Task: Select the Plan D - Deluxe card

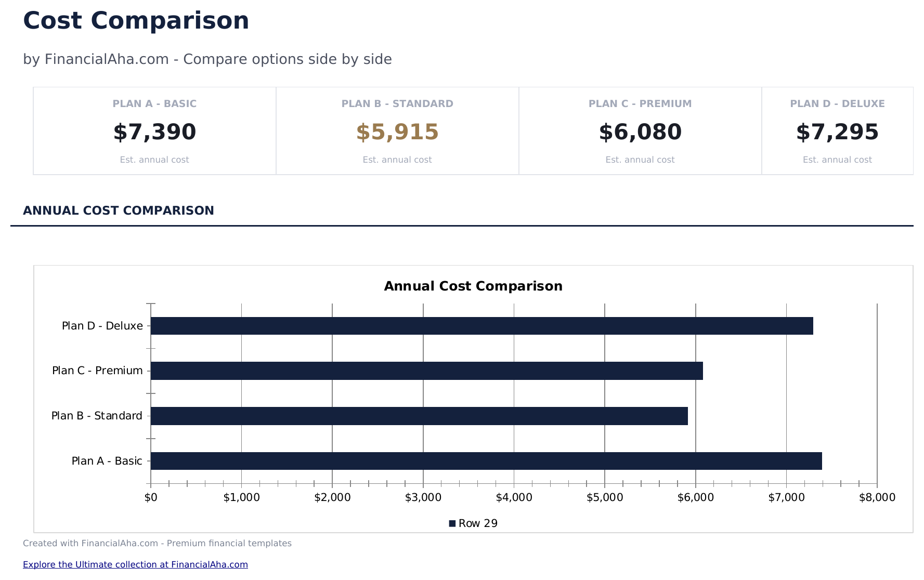Action: pyautogui.click(x=837, y=130)
